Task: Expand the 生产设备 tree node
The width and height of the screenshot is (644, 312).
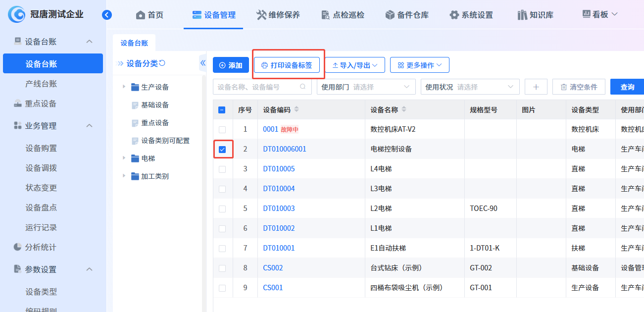Action: coord(124,87)
